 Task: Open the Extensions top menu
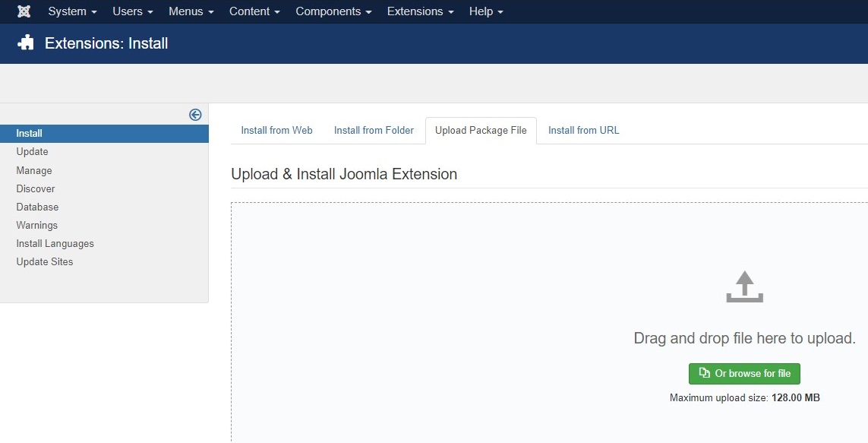420,11
